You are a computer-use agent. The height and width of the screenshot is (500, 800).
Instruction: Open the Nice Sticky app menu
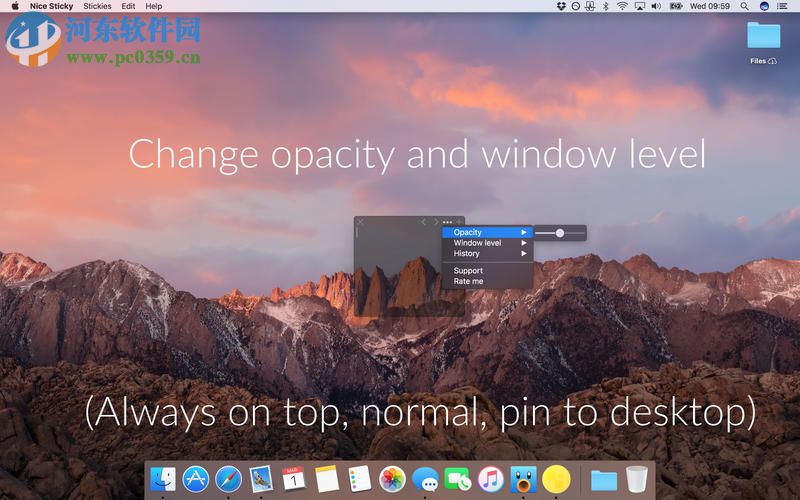coord(52,6)
